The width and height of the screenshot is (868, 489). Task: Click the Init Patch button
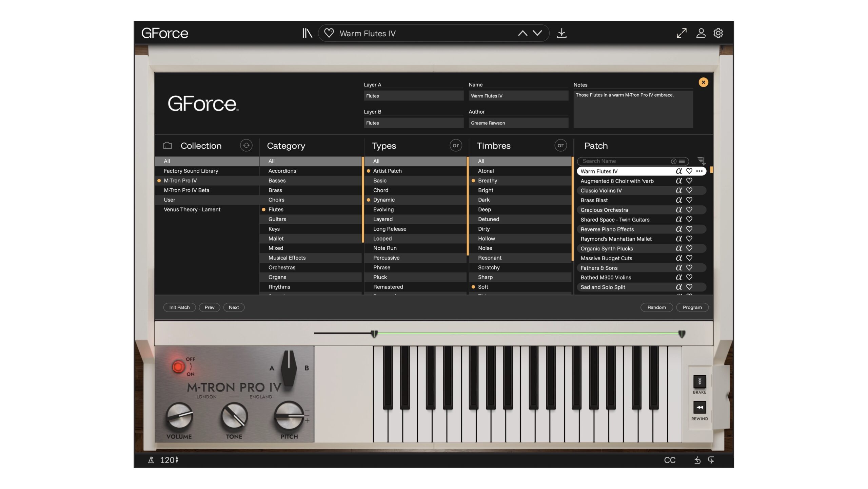pos(179,307)
